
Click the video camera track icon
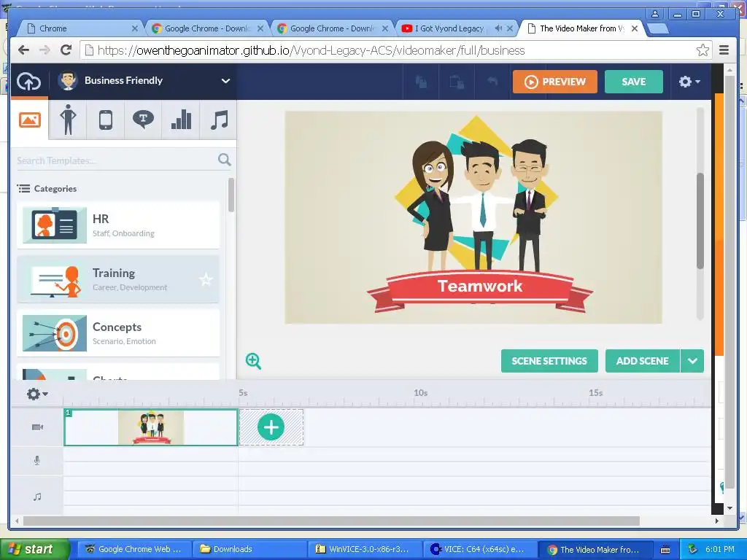tap(37, 427)
